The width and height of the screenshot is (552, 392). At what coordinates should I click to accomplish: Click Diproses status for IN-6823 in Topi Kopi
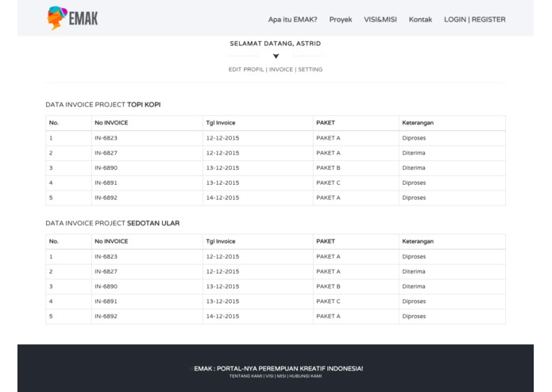tap(414, 138)
